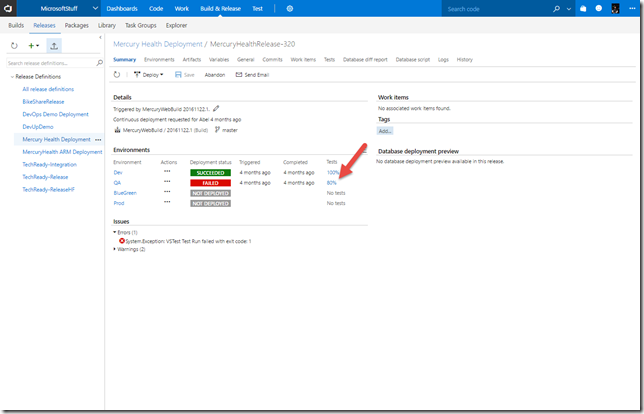Open the Build & Release menu
Viewport: 644px width, 414px height.
pyautogui.click(x=218, y=8)
